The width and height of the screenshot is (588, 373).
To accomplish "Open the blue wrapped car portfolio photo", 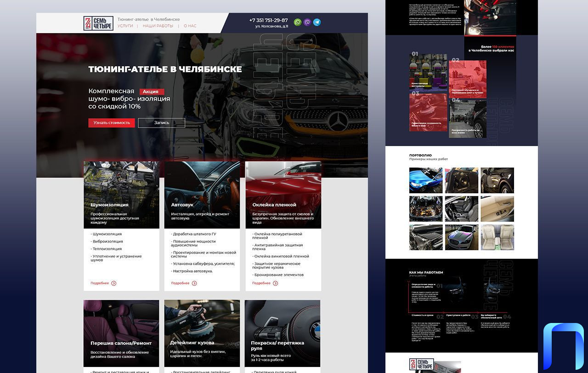I will pyautogui.click(x=426, y=180).
